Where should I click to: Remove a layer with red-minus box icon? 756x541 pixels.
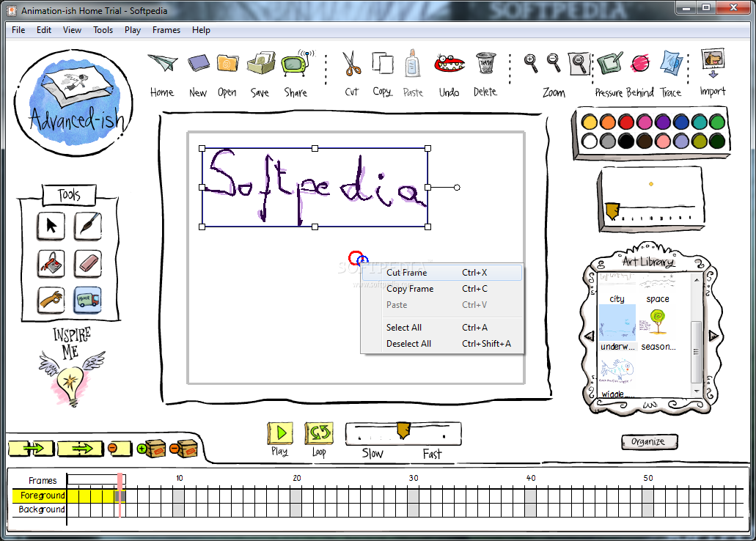click(184, 449)
